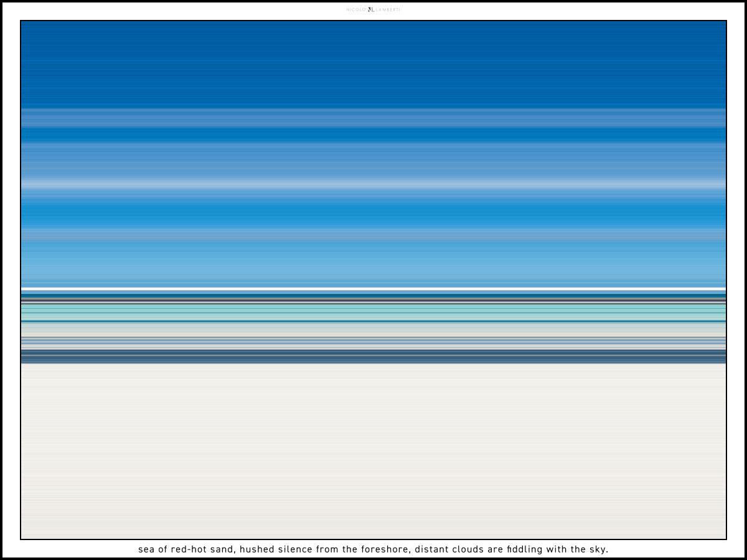Click the pale white cloud streak in sky

coord(374,184)
